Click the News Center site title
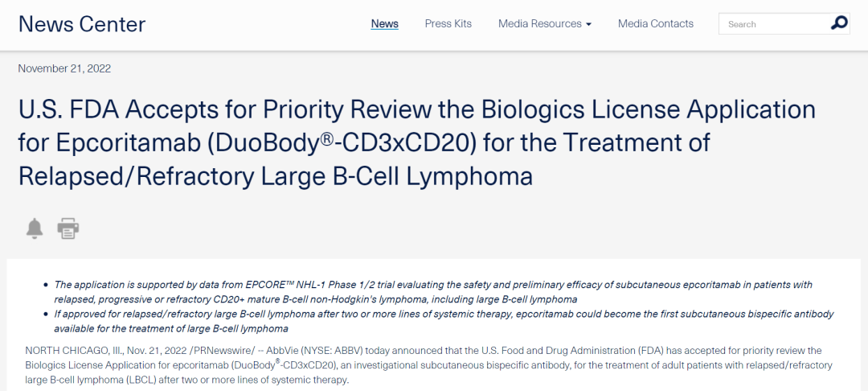Viewport: 868px width, 391px height. pyautogui.click(x=82, y=24)
